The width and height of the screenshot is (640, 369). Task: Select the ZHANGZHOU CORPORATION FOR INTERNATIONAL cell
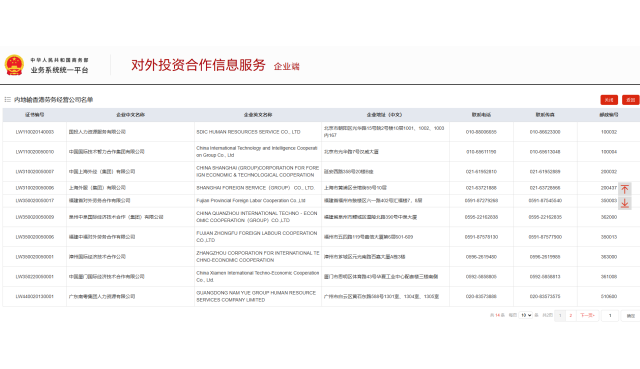pos(258,257)
